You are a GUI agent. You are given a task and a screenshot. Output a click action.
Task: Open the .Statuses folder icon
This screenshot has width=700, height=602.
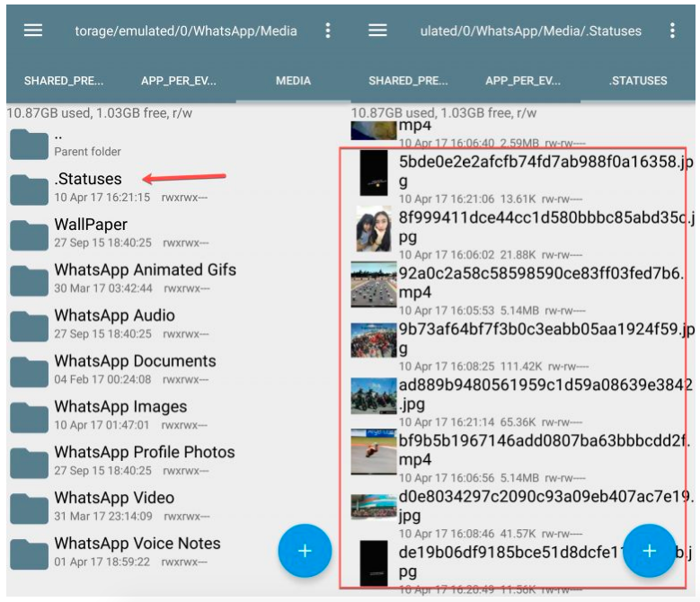29,190
